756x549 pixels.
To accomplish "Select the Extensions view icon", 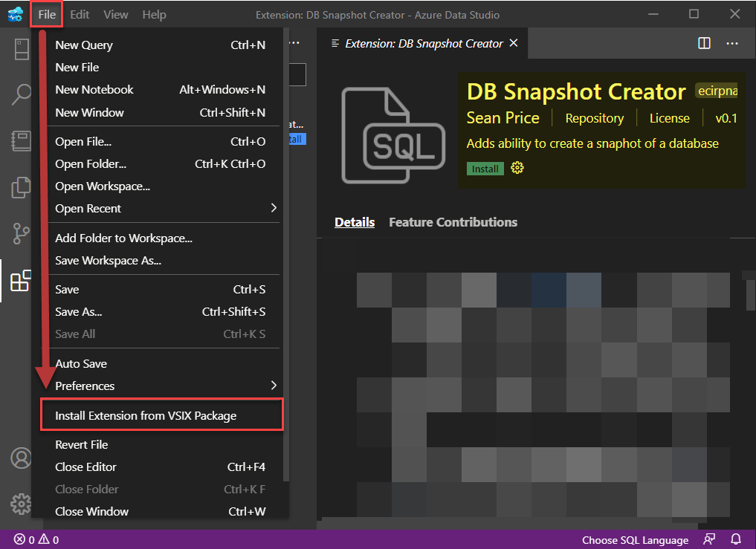I will click(22, 281).
